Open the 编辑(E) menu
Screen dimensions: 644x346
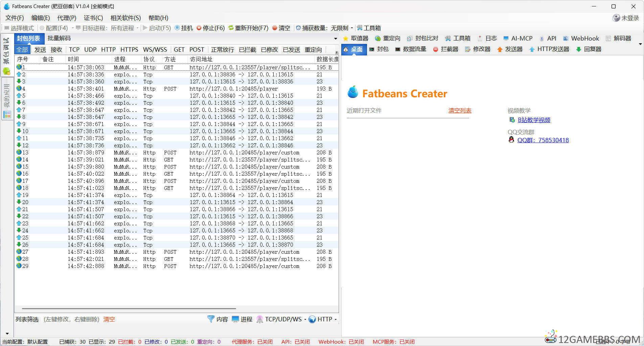[x=41, y=18]
